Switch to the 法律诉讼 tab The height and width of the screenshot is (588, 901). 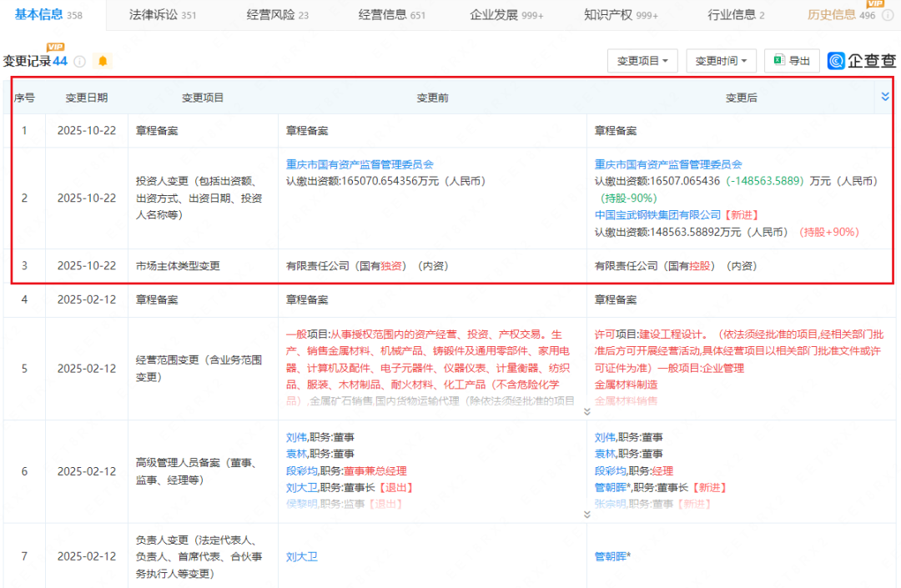pos(163,15)
